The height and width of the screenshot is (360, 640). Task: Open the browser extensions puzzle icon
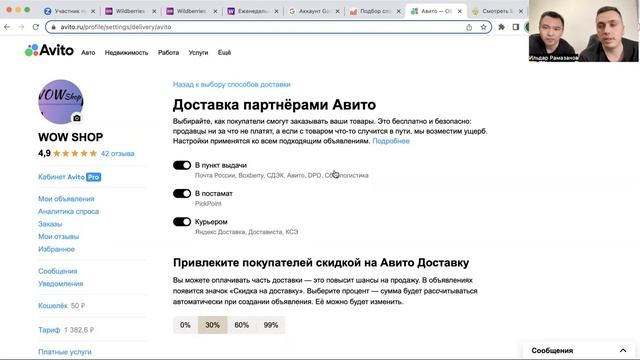[502, 27]
